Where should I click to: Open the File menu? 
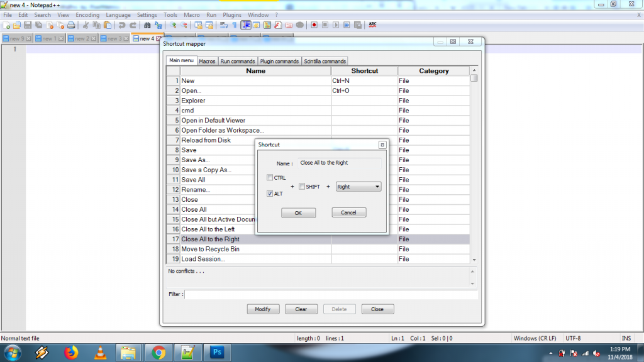coord(8,15)
